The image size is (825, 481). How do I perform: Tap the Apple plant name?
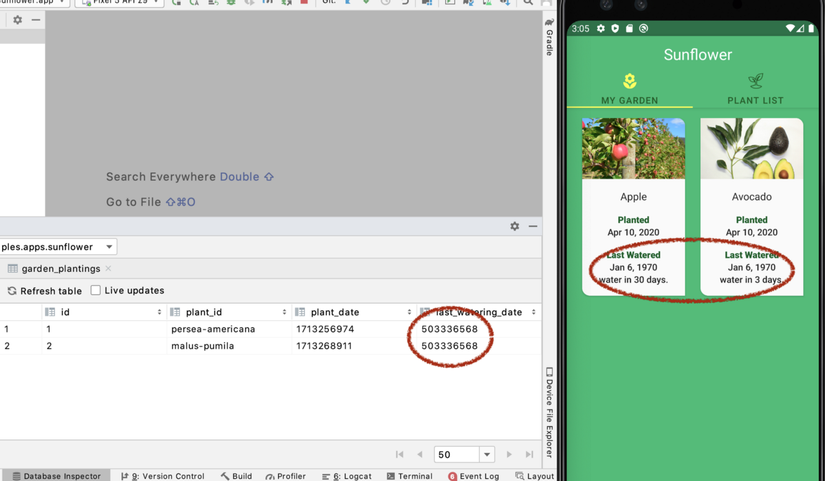click(x=633, y=197)
